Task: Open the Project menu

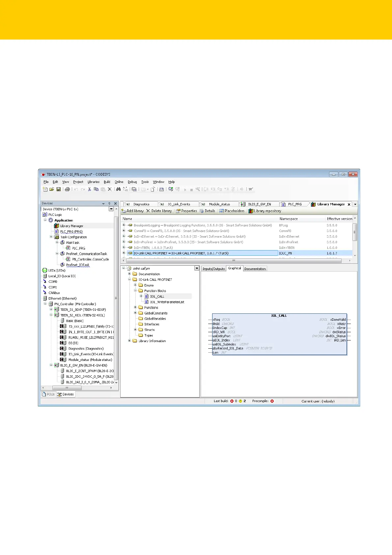Action: coord(78,182)
